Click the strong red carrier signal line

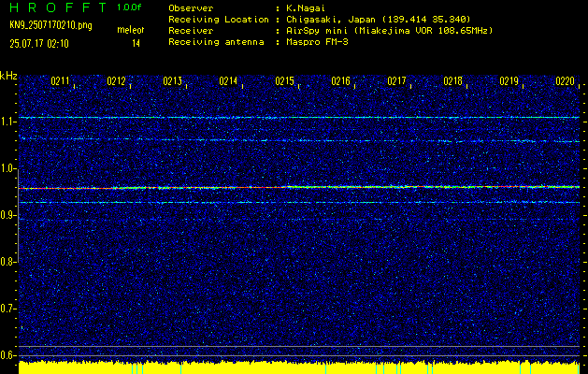(299, 187)
